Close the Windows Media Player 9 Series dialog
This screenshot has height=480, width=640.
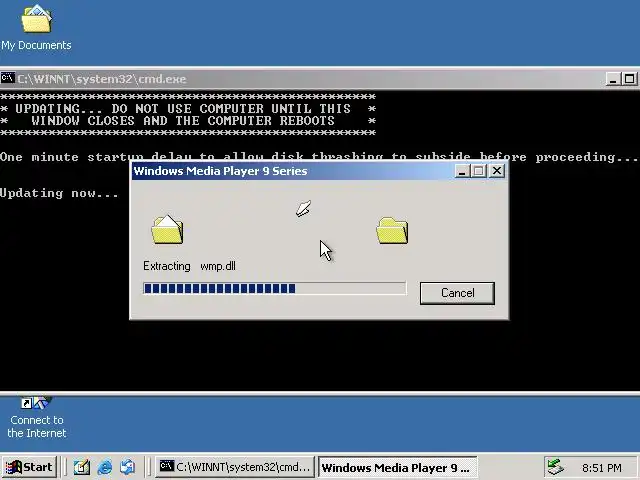(x=497, y=171)
